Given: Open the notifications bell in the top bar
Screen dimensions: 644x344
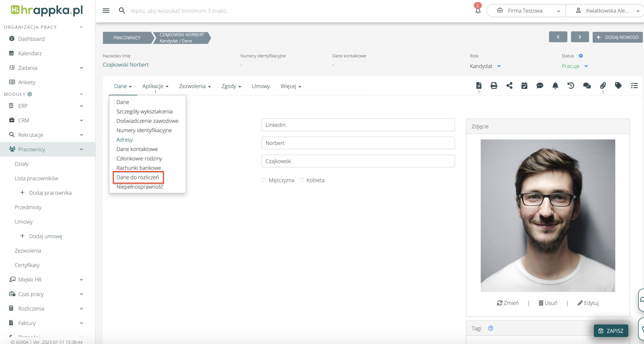Looking at the screenshot, I should point(478,11).
